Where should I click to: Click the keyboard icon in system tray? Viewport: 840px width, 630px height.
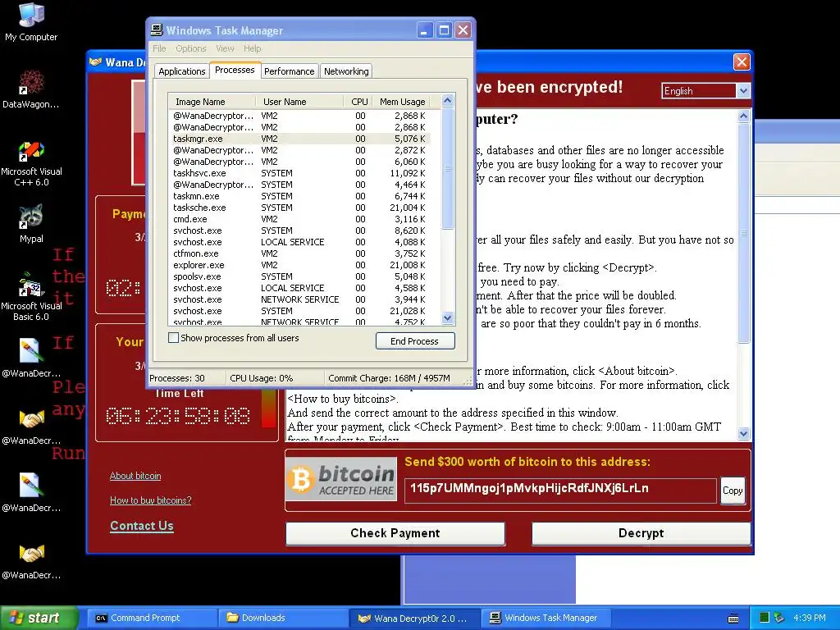pyautogui.click(x=733, y=619)
